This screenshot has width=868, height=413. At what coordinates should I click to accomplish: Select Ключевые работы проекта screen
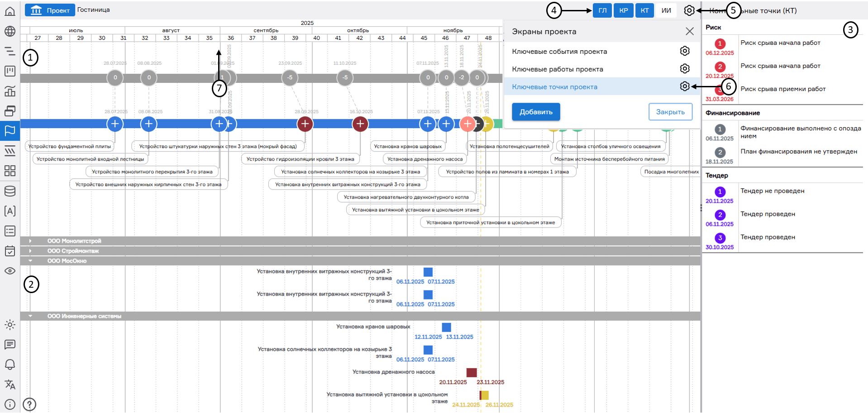point(558,69)
